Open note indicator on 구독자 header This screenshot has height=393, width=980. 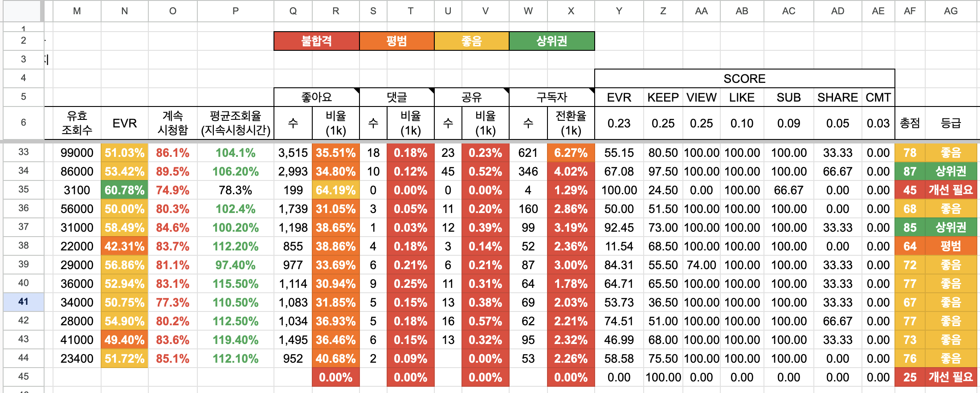click(x=592, y=90)
